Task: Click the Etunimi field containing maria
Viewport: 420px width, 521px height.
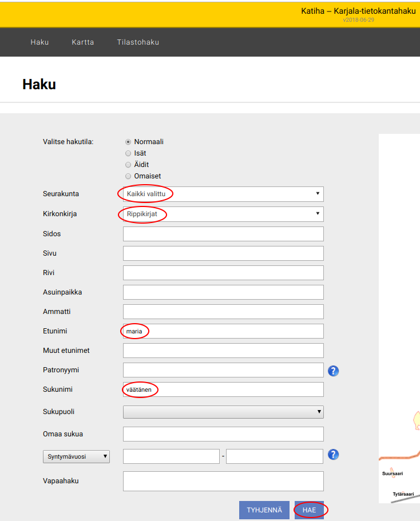Action: (223, 331)
